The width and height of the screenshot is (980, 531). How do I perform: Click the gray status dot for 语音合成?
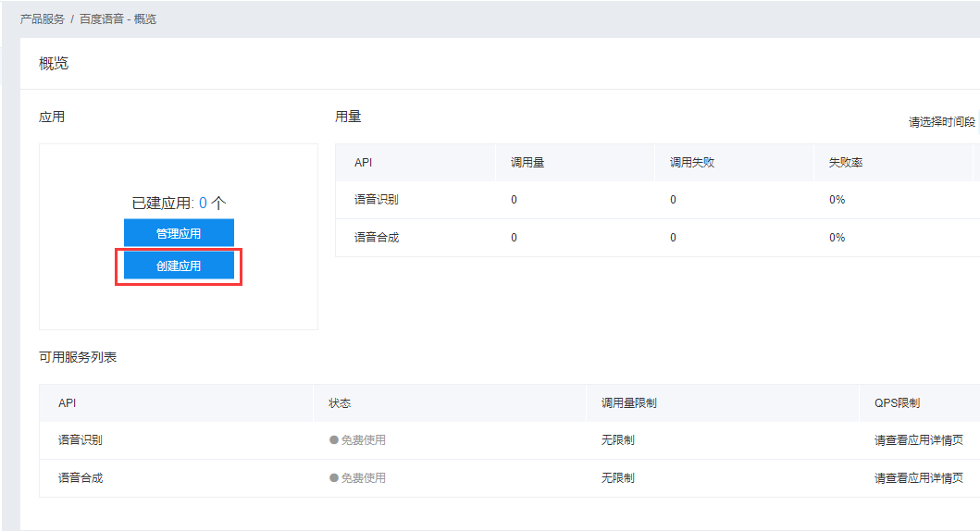334,478
